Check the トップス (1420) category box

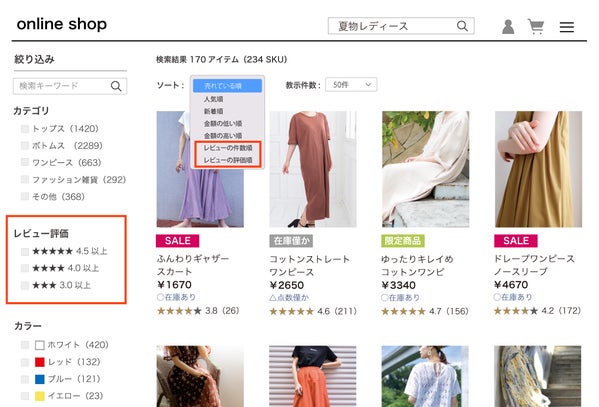tap(25, 129)
